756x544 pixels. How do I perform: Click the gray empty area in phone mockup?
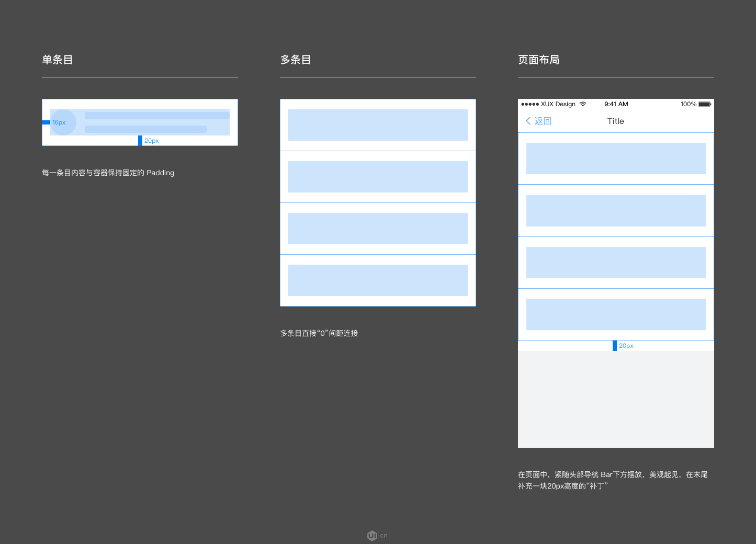[x=616, y=399]
